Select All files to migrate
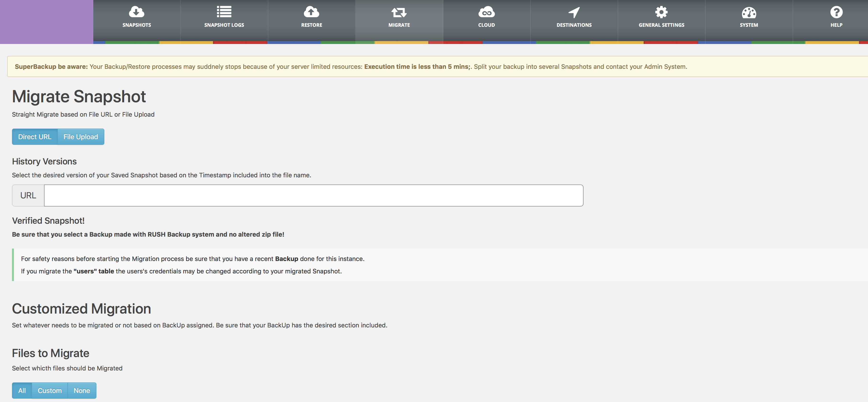This screenshot has height=402, width=868. coord(22,391)
